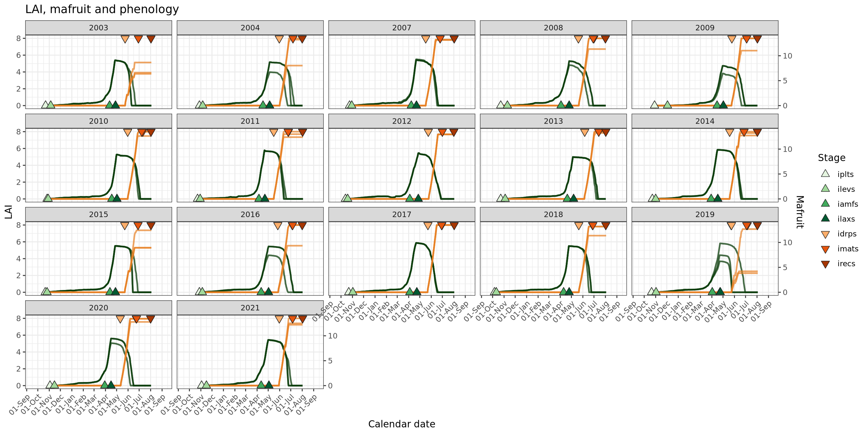The height and width of the screenshot is (434, 868).
Task: Click the ilevs legend triangle icon
Action: coord(825,189)
